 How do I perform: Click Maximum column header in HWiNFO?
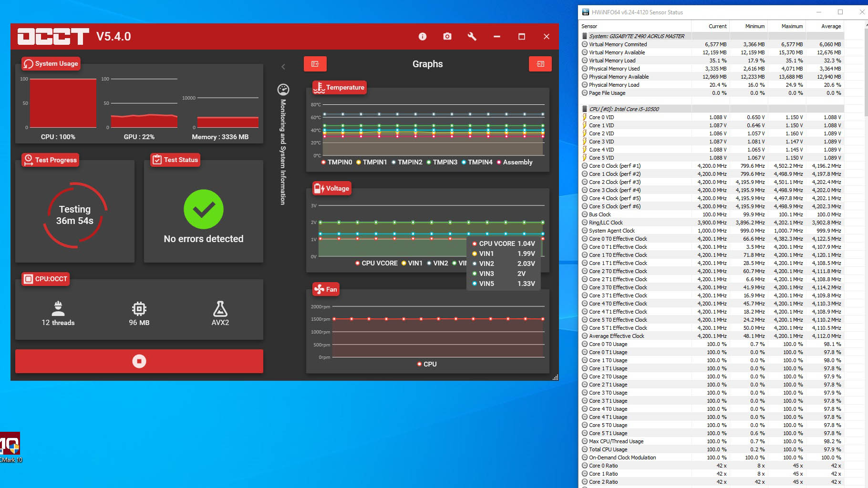click(786, 26)
